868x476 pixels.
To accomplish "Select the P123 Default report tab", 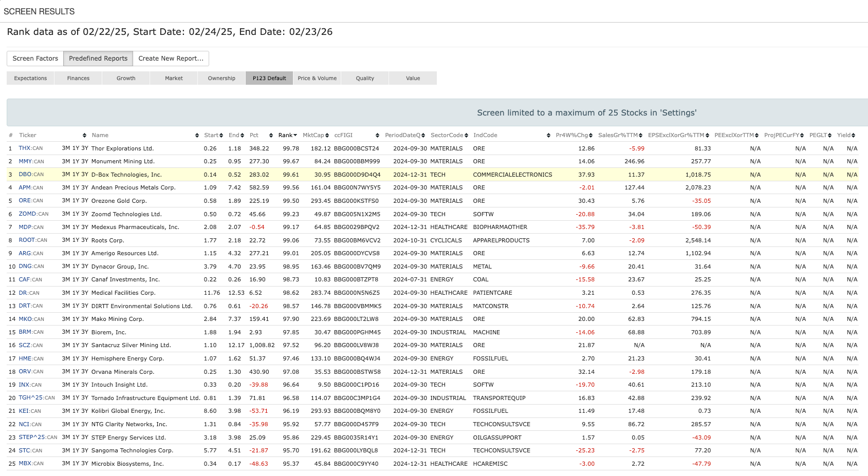I will (x=269, y=78).
